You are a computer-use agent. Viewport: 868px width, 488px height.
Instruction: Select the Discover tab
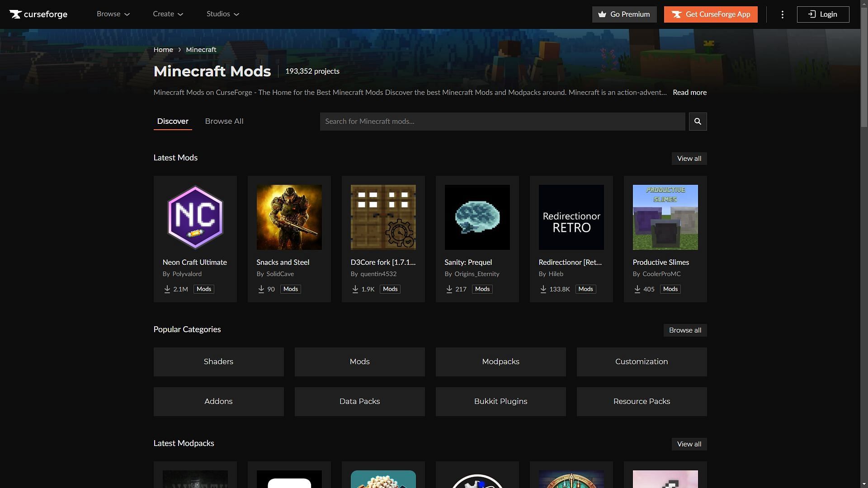(x=172, y=121)
